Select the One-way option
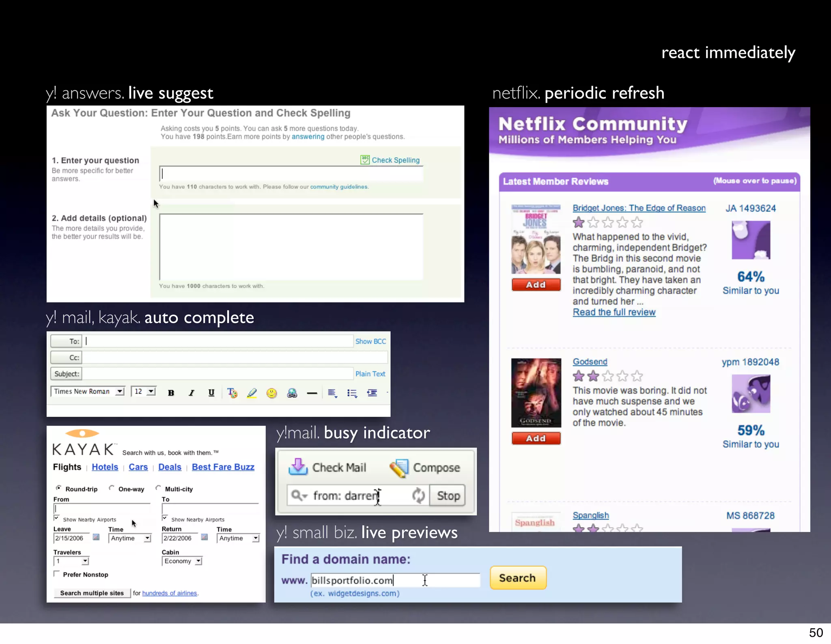The image size is (831, 644). coord(112,488)
